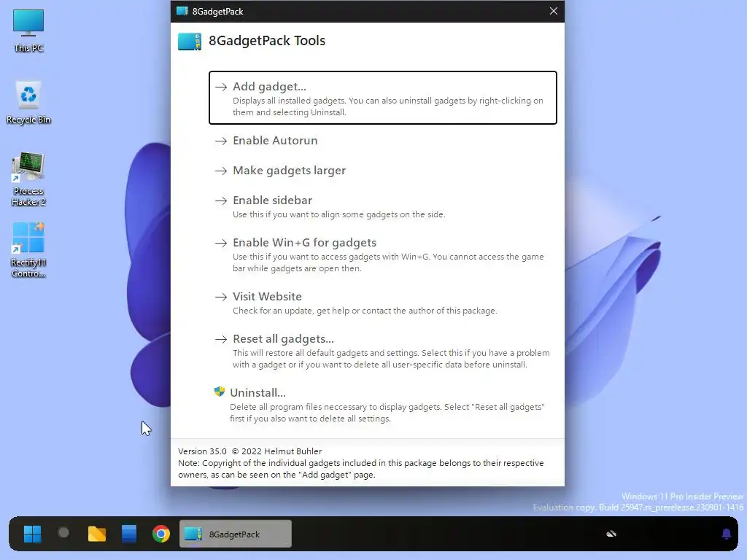Launch Google Chrome from the taskbar
This screenshot has height=560, width=747.
pyautogui.click(x=161, y=534)
